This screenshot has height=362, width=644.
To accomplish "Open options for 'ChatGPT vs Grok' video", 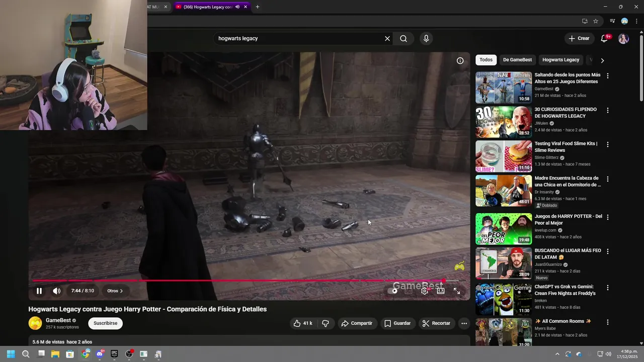I will click(x=608, y=288).
